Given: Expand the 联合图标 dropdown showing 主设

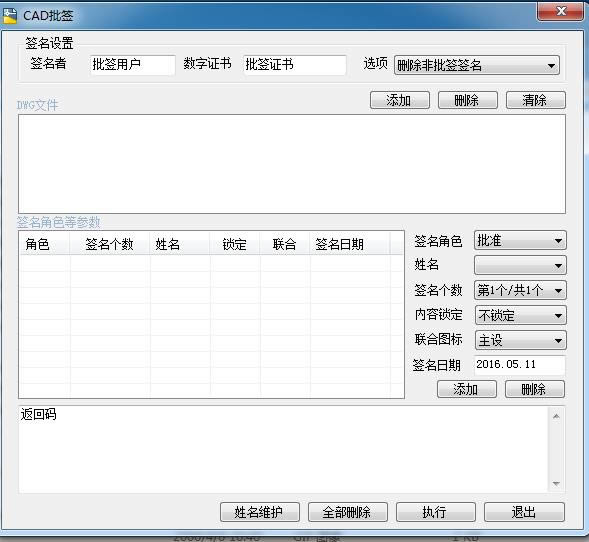Looking at the screenshot, I should (520, 340).
